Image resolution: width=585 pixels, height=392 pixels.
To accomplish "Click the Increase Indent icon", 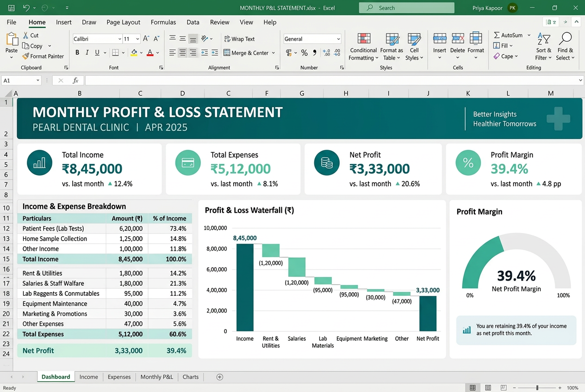I will point(214,53).
